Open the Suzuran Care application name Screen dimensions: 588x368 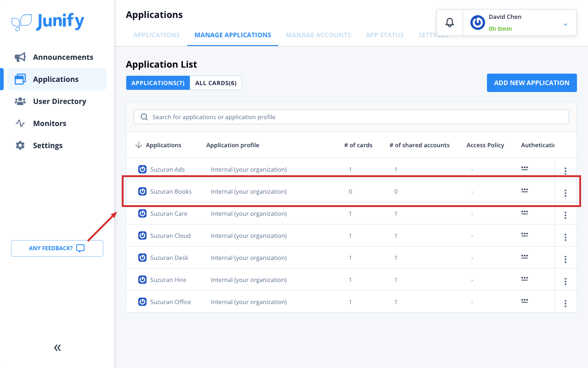coord(169,213)
